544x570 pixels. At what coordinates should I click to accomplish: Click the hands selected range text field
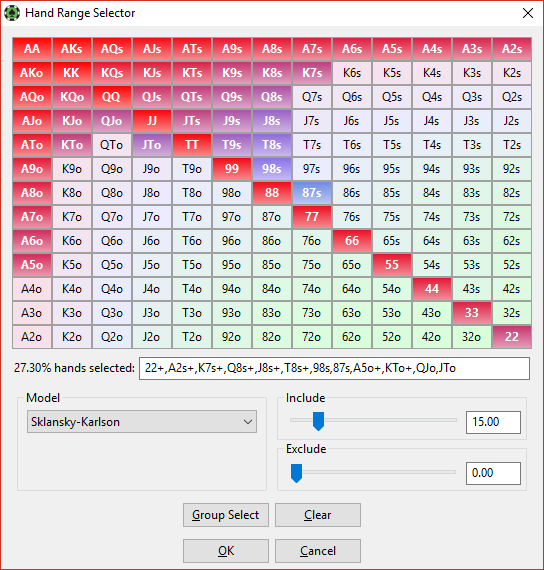point(334,368)
